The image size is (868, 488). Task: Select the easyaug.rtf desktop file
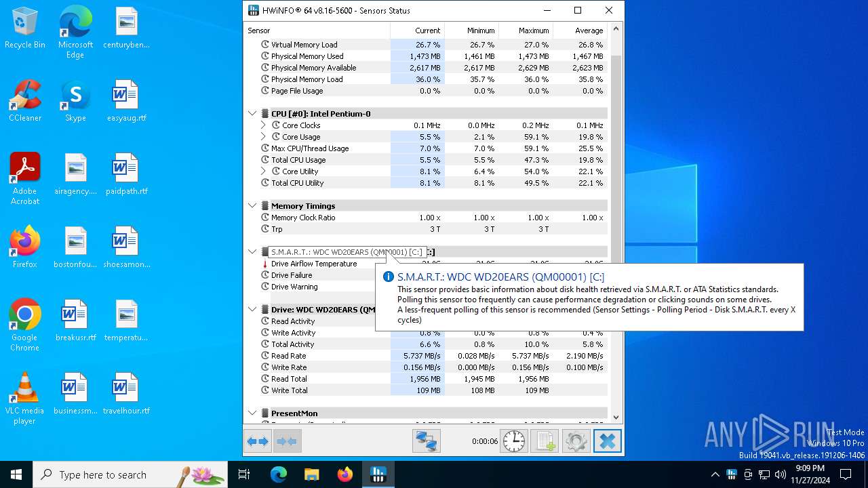point(126,101)
